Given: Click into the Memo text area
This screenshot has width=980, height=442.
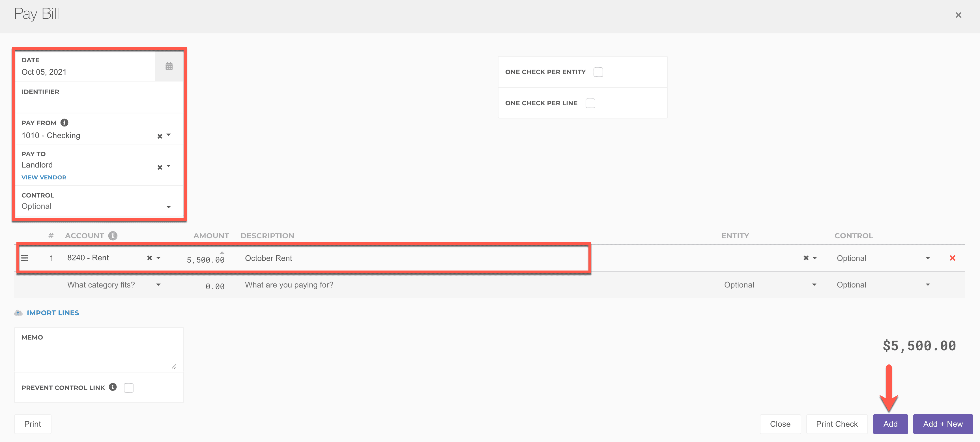Looking at the screenshot, I should point(99,356).
